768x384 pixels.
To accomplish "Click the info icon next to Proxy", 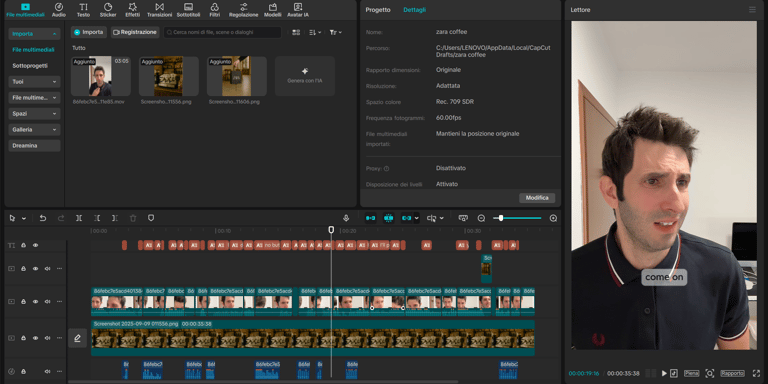I will (386, 168).
